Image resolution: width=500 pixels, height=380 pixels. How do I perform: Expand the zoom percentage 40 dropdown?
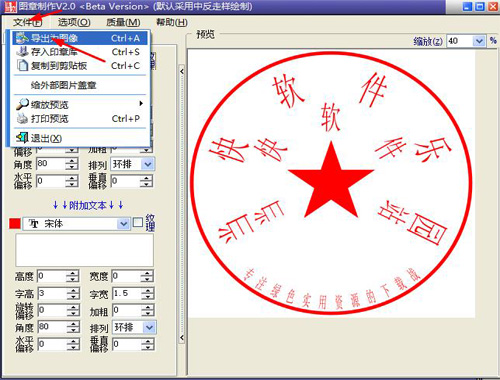tap(479, 41)
